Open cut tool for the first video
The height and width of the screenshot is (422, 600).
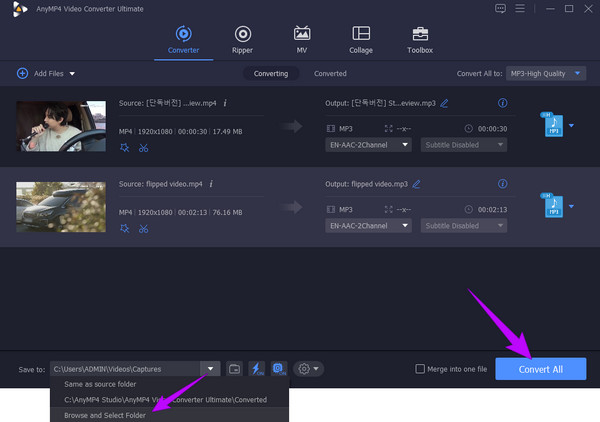click(143, 148)
